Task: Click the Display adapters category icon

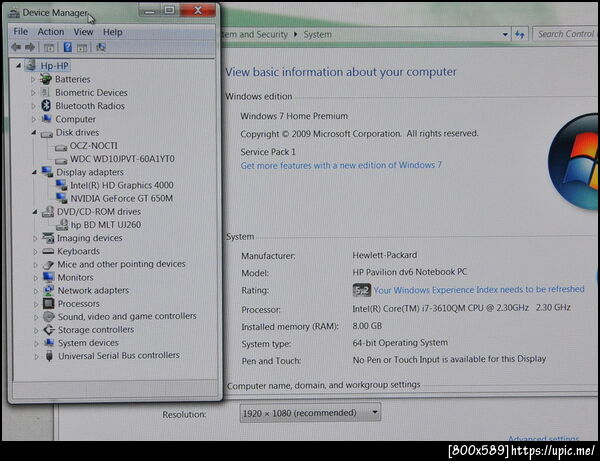Action: (47, 172)
